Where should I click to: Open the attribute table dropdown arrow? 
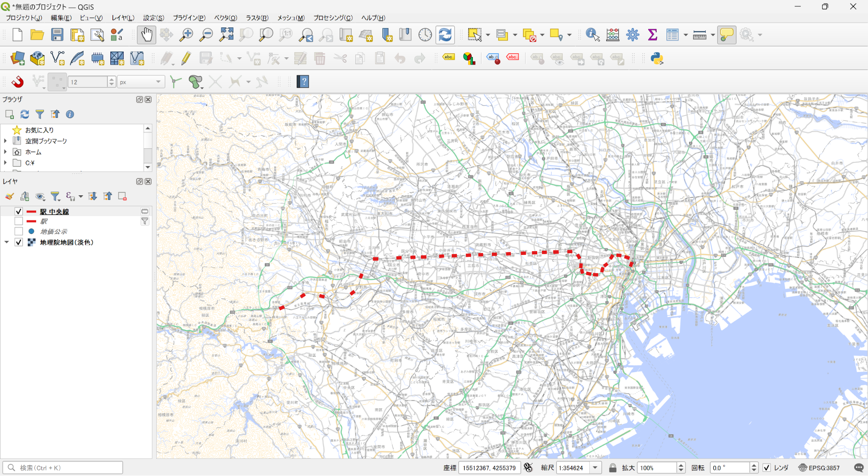(686, 35)
